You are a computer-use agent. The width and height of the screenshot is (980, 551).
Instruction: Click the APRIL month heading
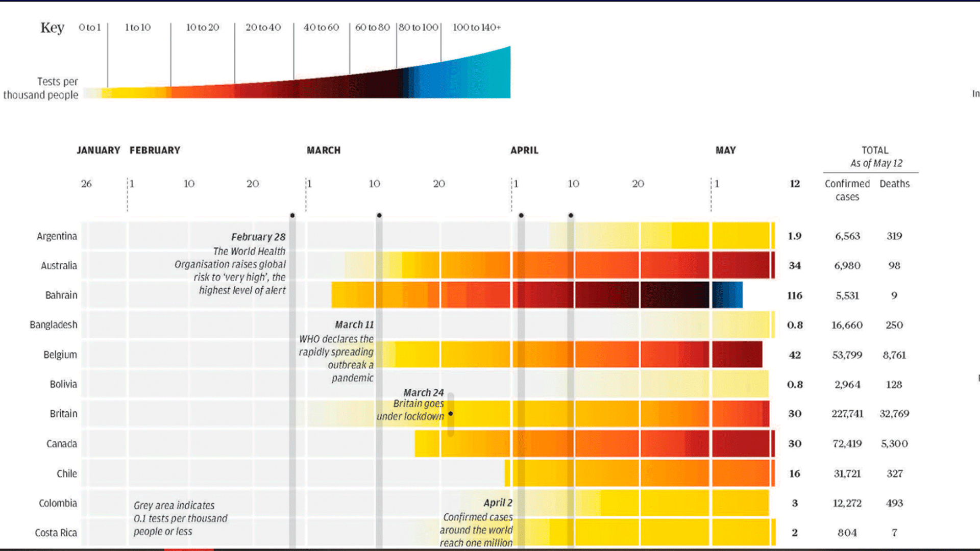pyautogui.click(x=524, y=151)
